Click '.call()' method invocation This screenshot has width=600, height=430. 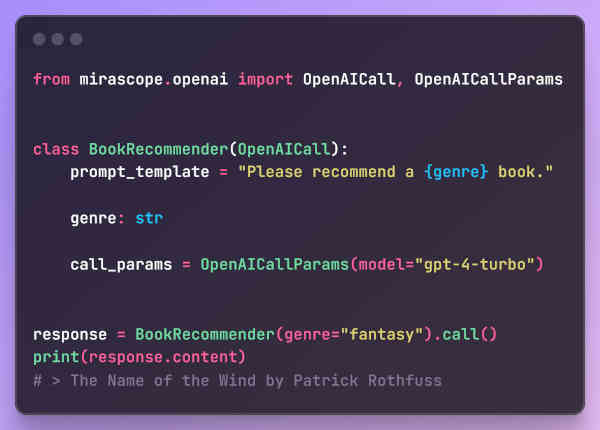pyautogui.click(x=465, y=334)
